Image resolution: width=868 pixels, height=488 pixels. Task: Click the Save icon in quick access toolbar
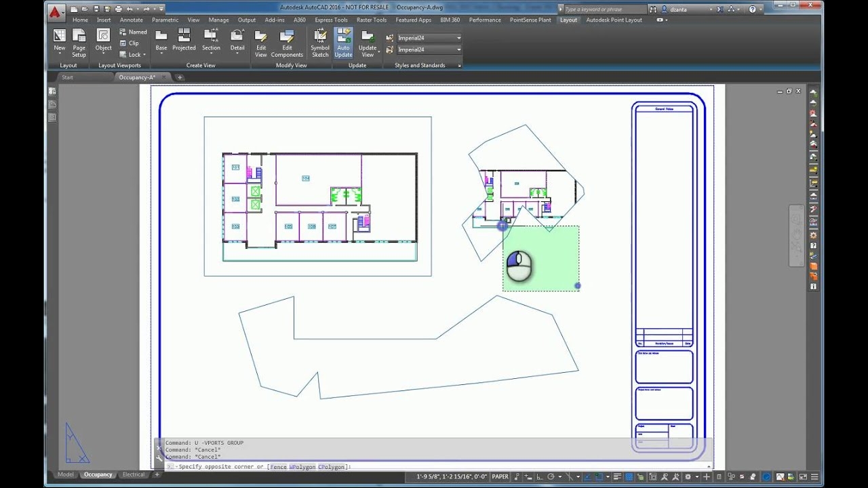coord(96,9)
